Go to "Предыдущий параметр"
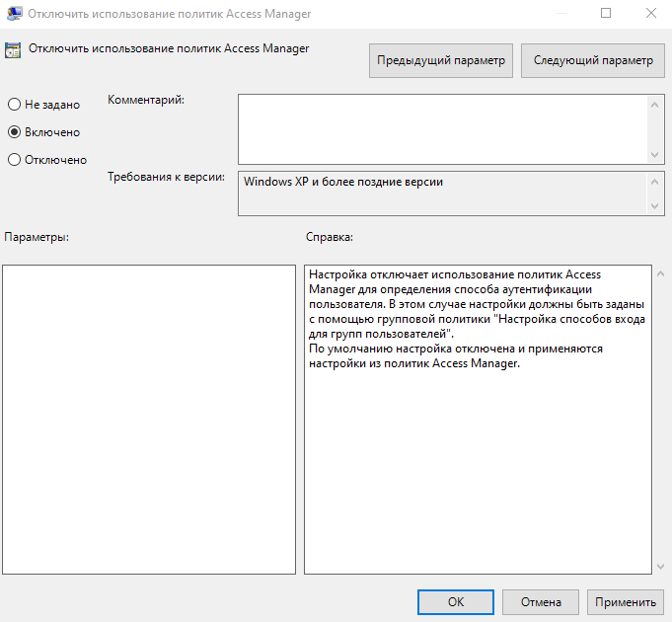Screen dimensions: 672x622 441,60
